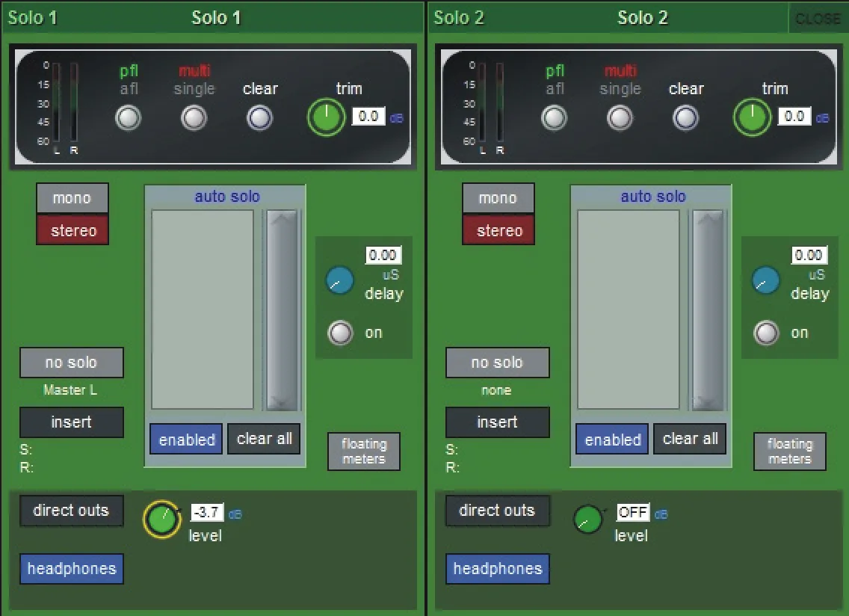Click the Solo 1 auto solo scrollbar down arrow
This screenshot has height=616, width=849.
tap(282, 401)
